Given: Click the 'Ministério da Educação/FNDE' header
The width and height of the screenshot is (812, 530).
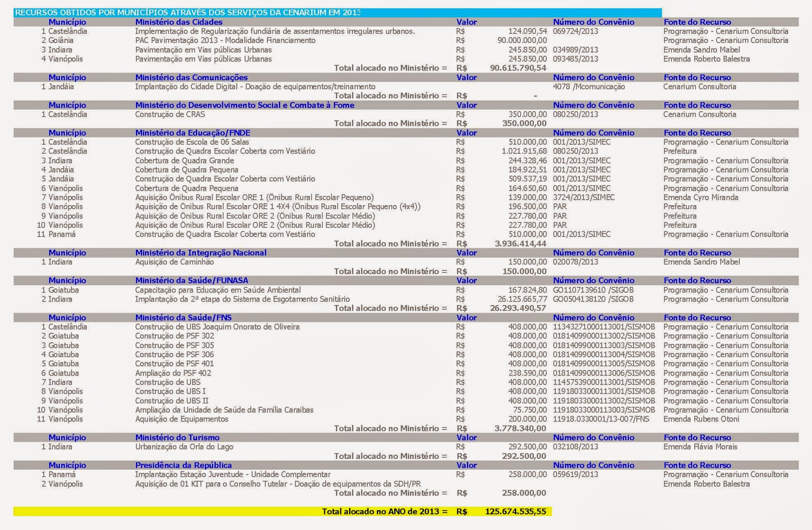Looking at the screenshot, I should pos(193,132).
